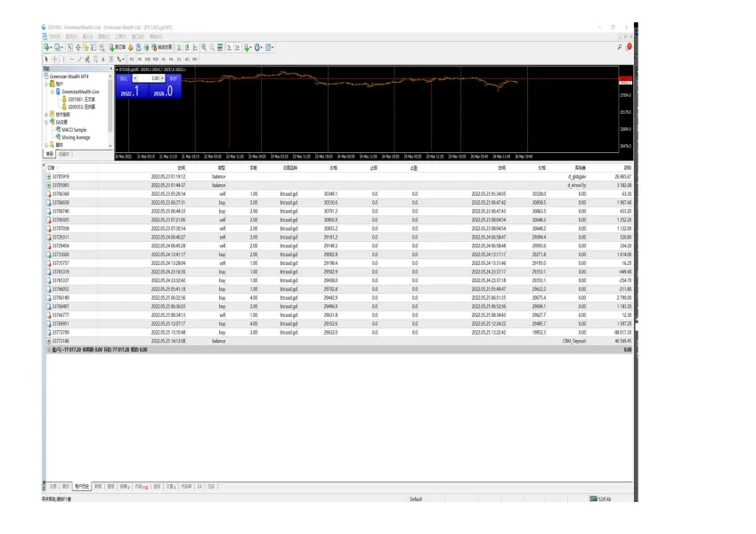Toggle the Chart Shift icon
Viewport: 756px width, 534px height.
(x=237, y=47)
